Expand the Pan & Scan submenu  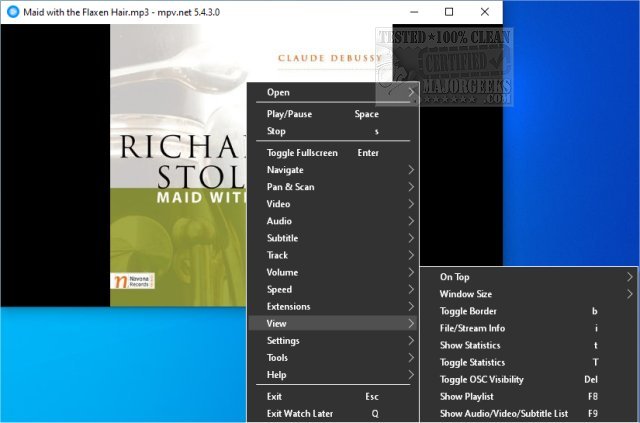pos(333,187)
